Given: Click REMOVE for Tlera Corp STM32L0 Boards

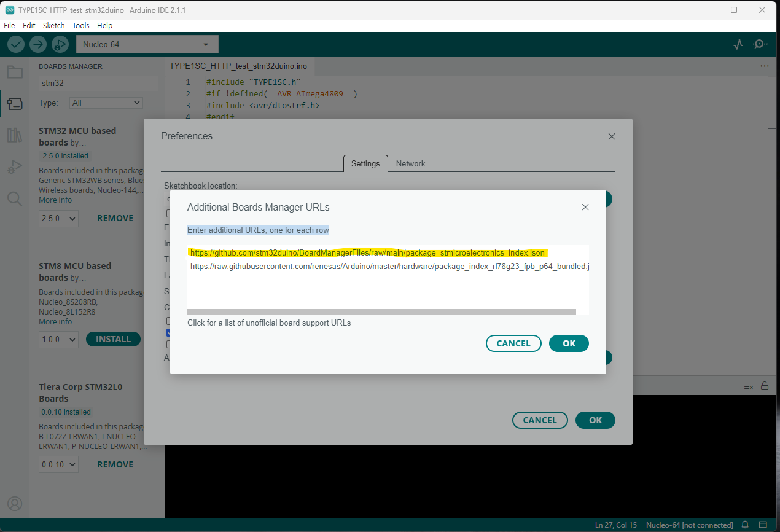Looking at the screenshot, I should point(115,464).
